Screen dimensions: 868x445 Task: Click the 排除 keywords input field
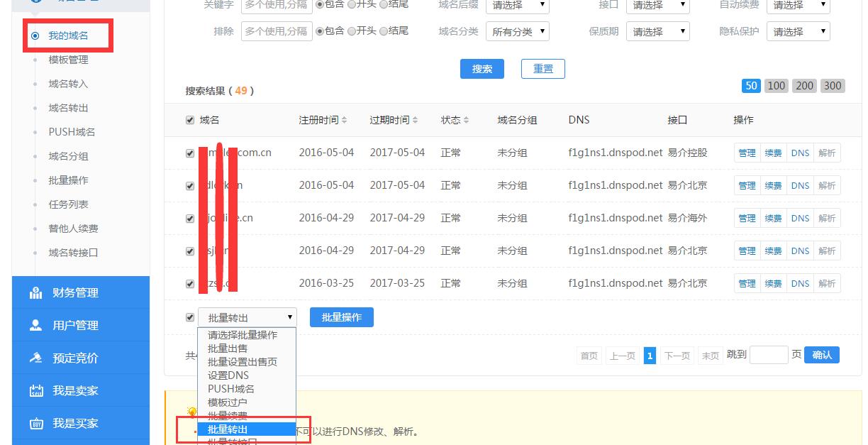[277, 31]
